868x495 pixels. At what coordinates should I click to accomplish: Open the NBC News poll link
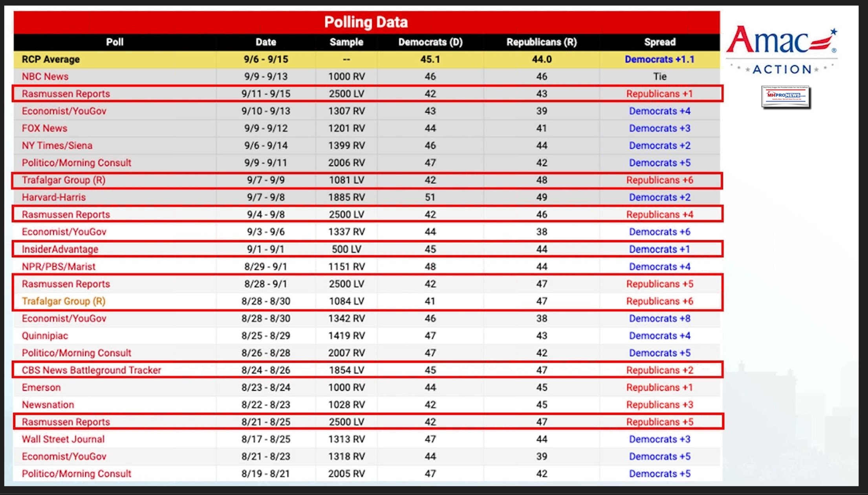point(45,77)
